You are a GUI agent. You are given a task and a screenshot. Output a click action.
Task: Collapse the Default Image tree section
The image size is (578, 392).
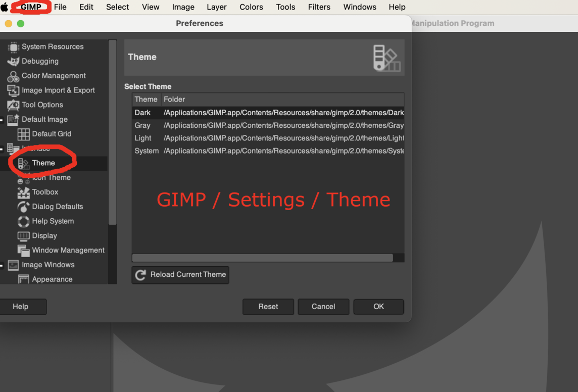coord(2,120)
